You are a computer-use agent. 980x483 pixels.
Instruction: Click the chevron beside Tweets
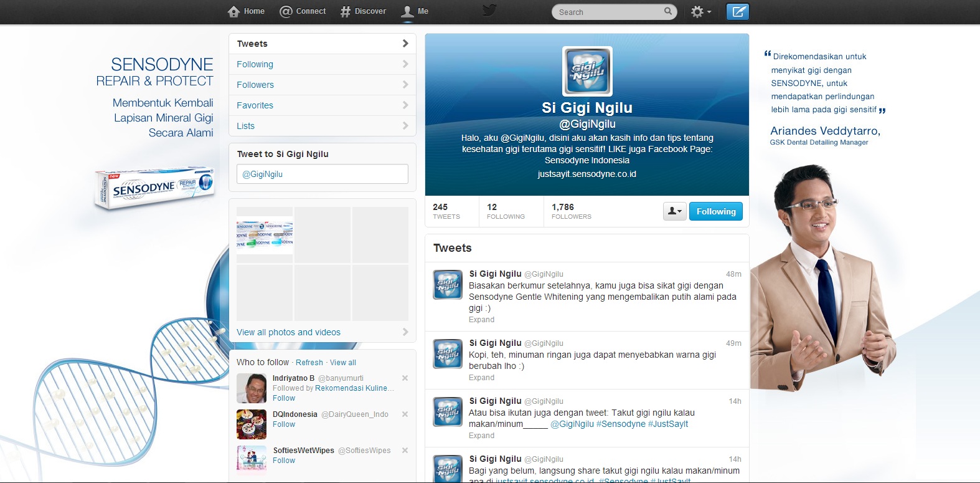405,43
